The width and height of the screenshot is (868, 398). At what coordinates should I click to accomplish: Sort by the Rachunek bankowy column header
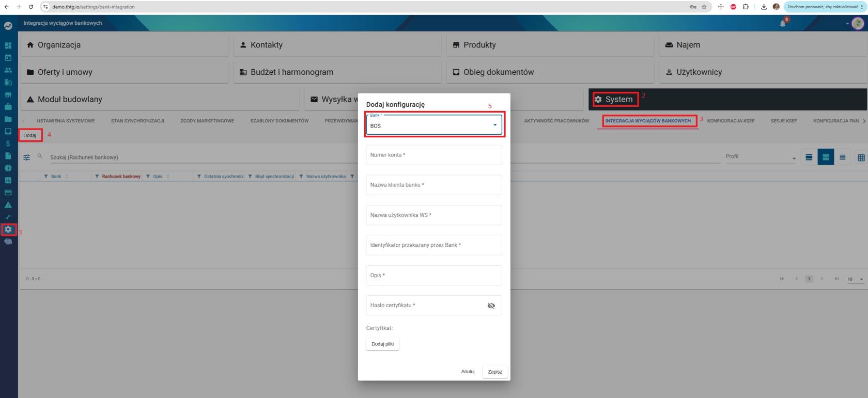tap(121, 177)
